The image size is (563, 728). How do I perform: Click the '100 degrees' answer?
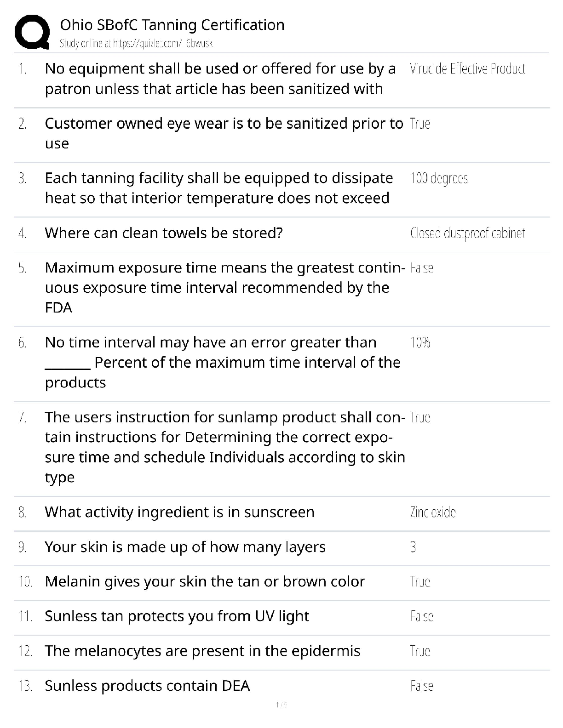pos(439,178)
